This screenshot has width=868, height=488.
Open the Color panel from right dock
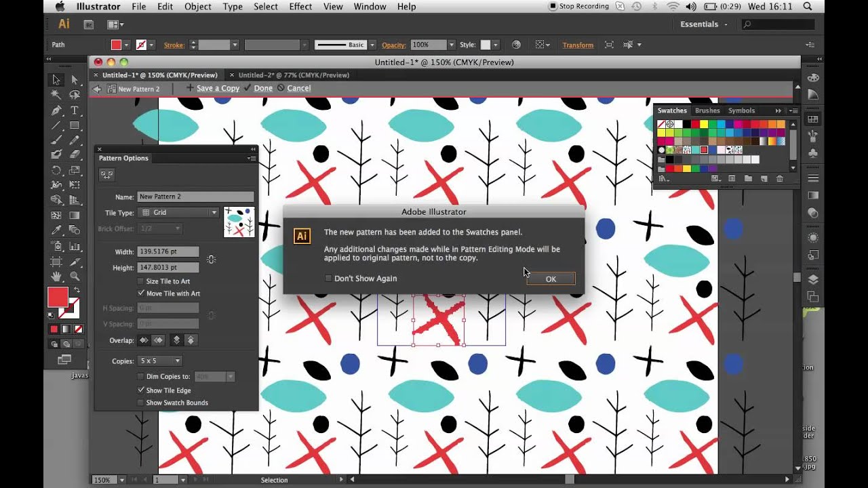813,77
